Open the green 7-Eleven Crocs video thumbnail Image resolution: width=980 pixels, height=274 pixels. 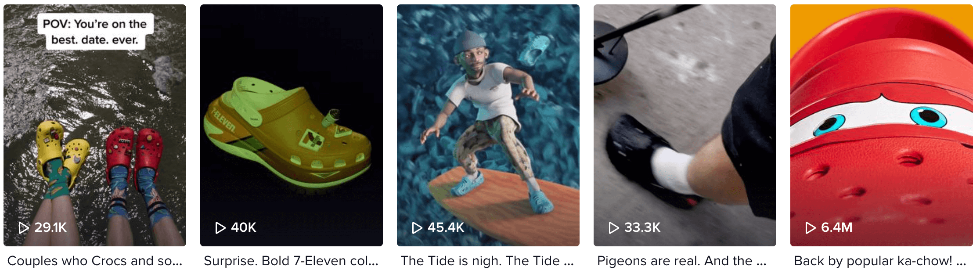[292, 125]
